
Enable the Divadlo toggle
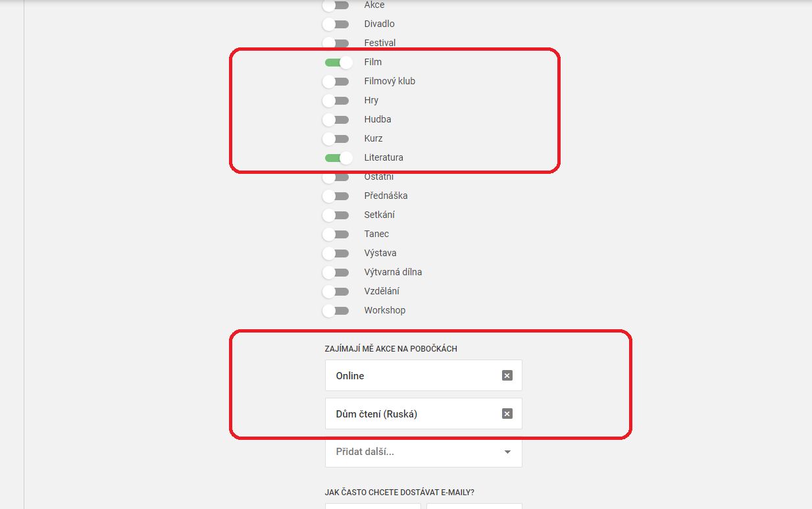[x=336, y=24]
